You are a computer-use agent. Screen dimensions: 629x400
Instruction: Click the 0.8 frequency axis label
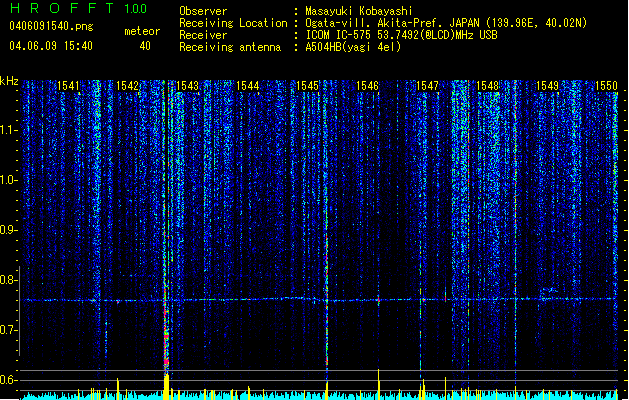click(x=8, y=280)
